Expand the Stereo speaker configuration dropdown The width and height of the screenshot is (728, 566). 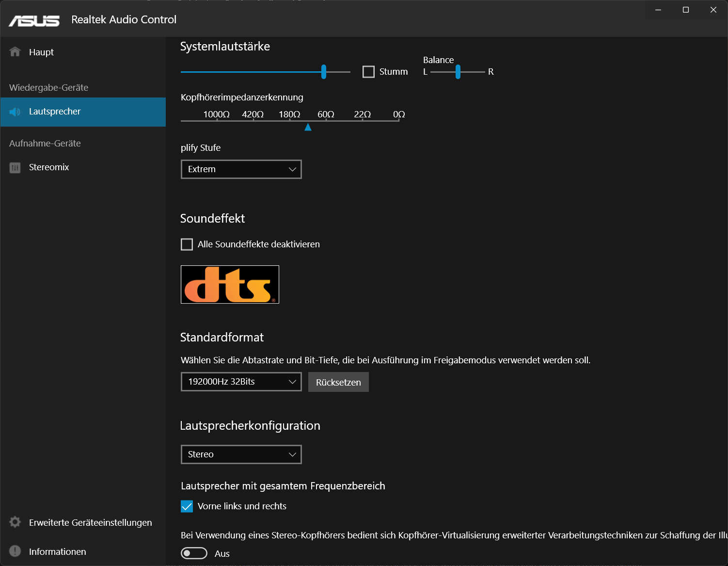pyautogui.click(x=241, y=454)
